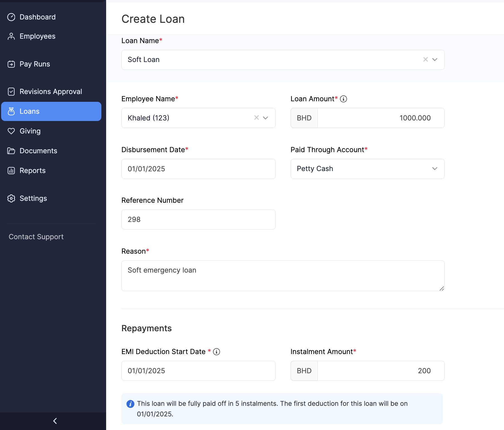The height and width of the screenshot is (430, 504).
Task: Click the Contact Support link
Action: pos(36,237)
